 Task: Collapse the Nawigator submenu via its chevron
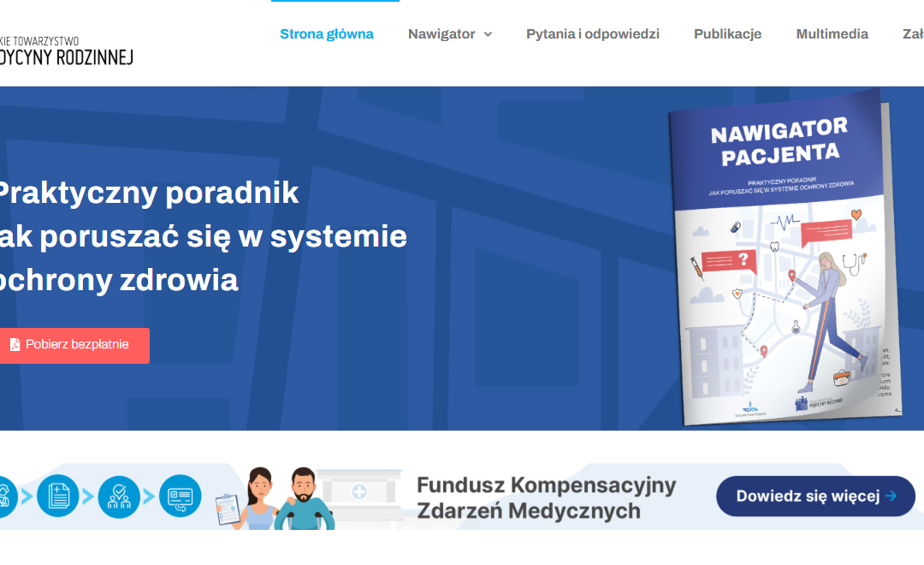tap(488, 35)
